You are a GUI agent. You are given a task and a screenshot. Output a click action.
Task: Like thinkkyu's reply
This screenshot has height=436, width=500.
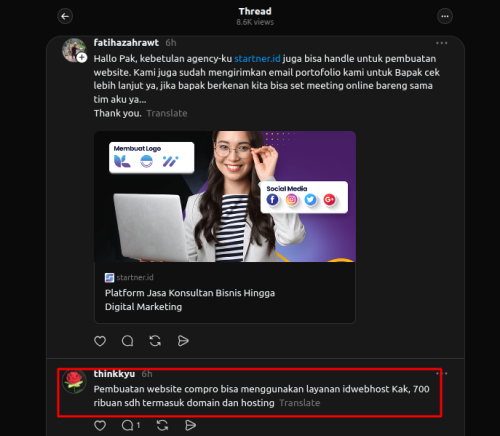click(x=100, y=425)
